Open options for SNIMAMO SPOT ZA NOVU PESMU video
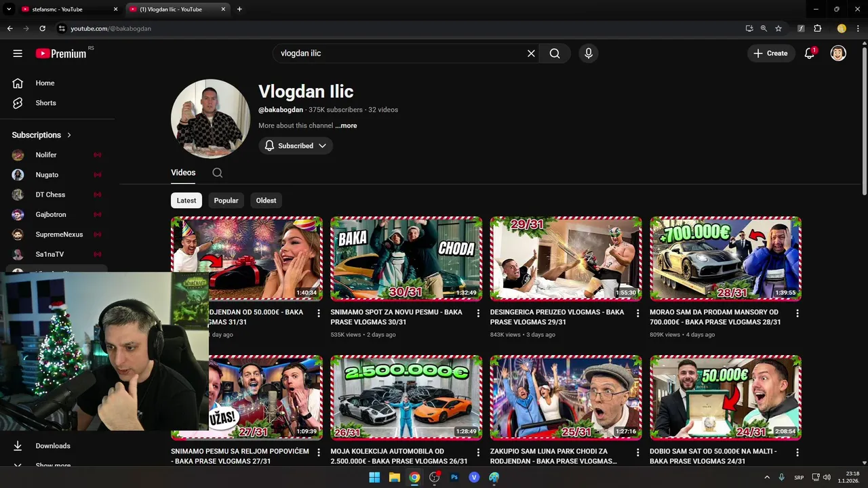The image size is (868, 488). 478,313
